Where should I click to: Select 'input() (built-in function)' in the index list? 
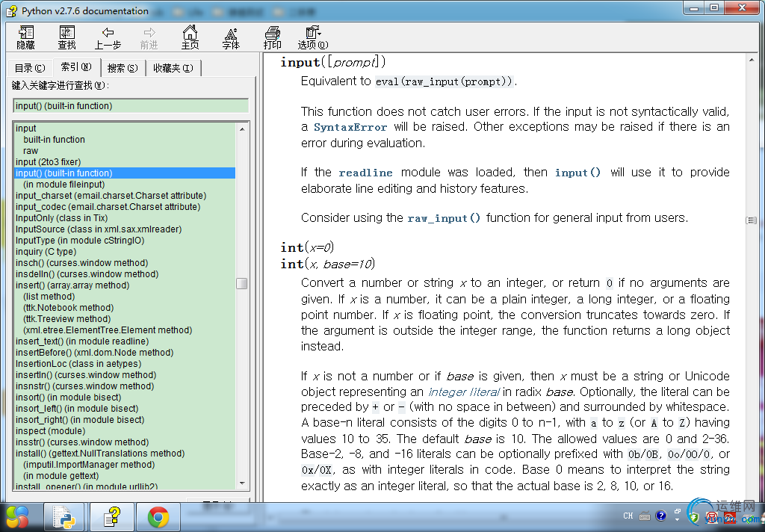tap(125, 173)
